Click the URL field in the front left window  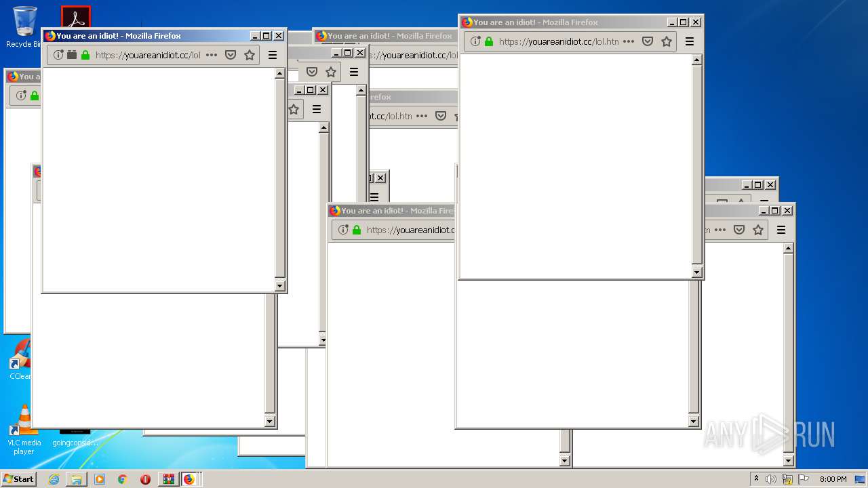point(147,55)
